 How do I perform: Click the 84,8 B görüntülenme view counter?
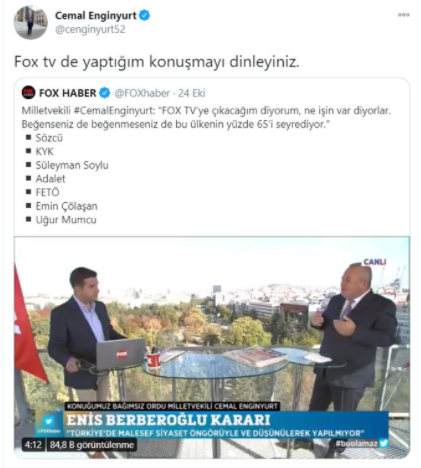(x=92, y=445)
